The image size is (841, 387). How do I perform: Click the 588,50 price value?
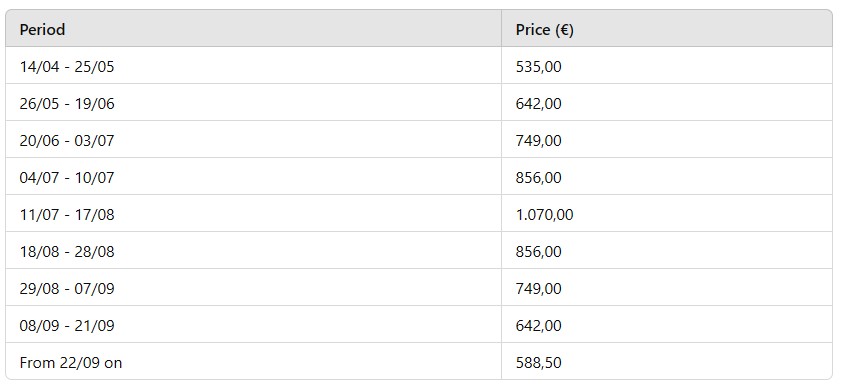(538, 362)
